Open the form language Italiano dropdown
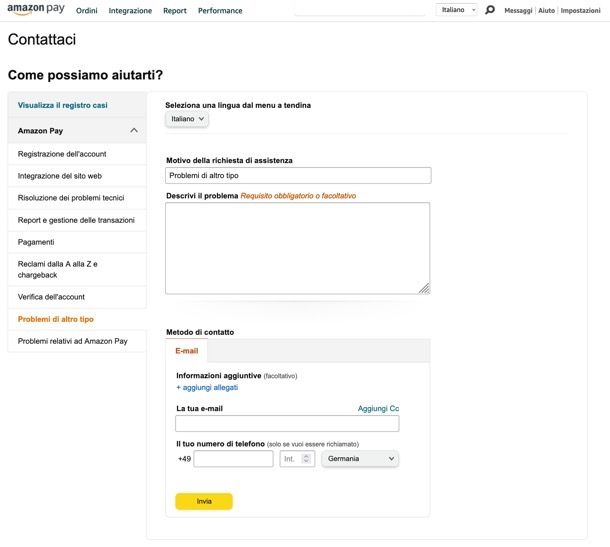Screen dimensions: 610x547 187,119
